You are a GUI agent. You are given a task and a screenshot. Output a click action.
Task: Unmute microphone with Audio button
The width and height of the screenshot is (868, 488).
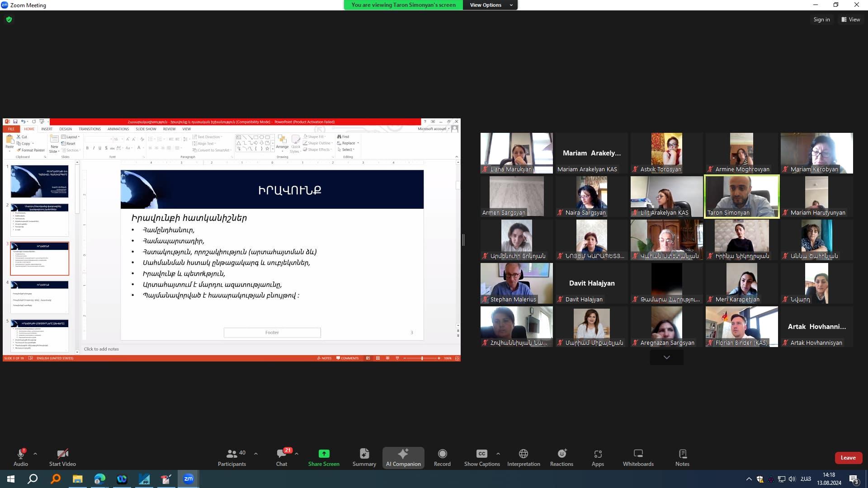pos(20,457)
